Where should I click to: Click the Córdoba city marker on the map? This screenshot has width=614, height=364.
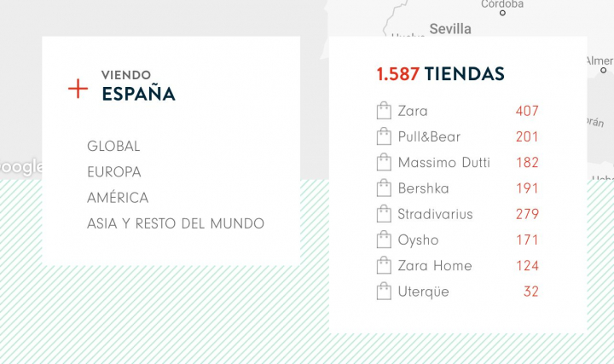[x=503, y=12]
